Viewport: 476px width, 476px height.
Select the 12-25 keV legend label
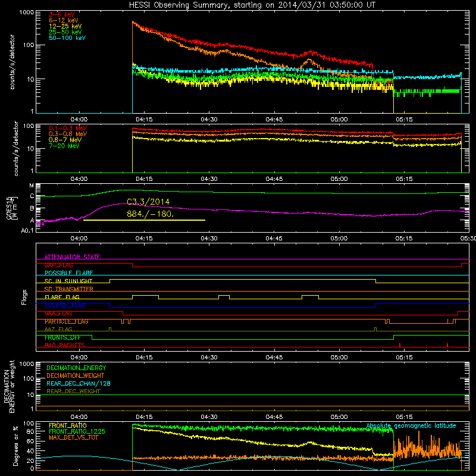(65, 26)
